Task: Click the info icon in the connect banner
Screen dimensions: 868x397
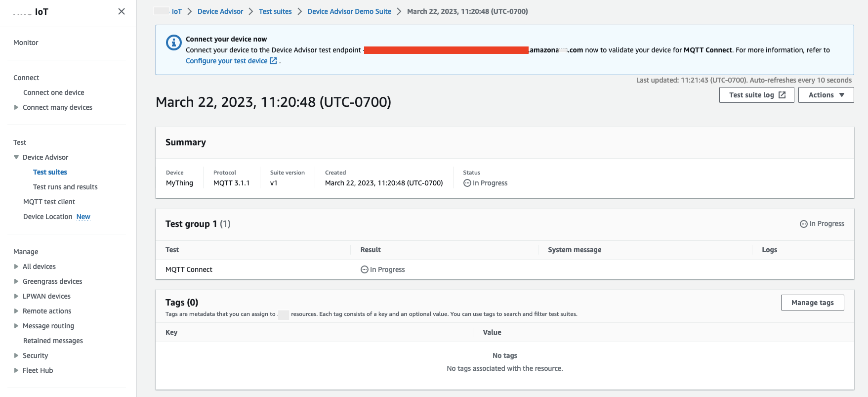Action: point(173,43)
